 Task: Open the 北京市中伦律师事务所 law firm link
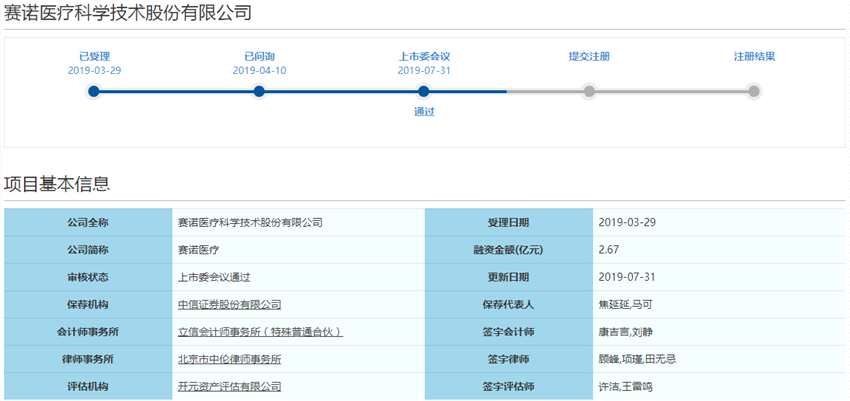click(230, 359)
